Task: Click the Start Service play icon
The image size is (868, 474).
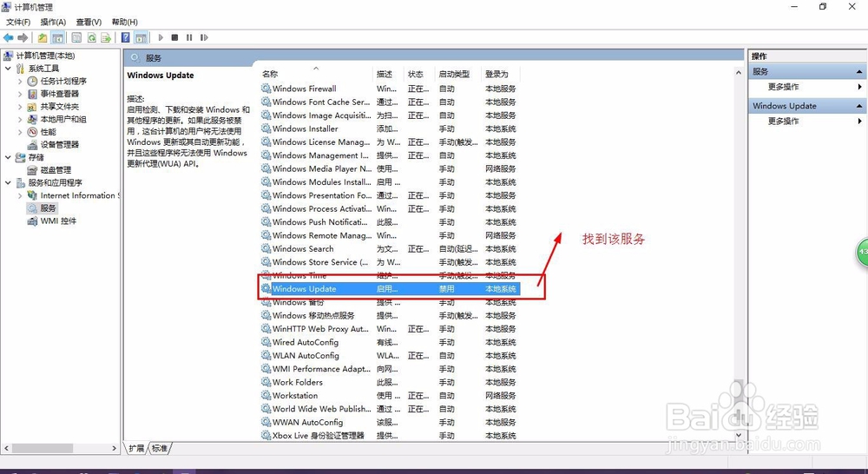Action: point(161,37)
